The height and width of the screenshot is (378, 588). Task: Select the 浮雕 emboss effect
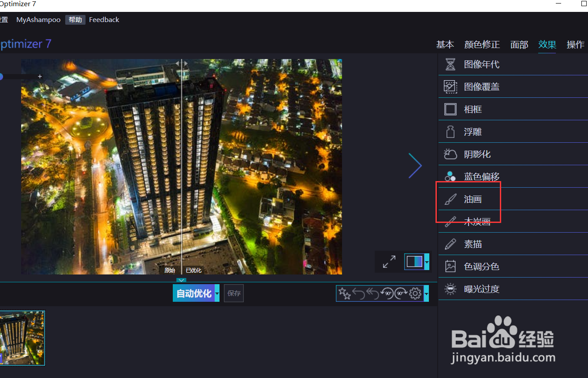click(x=473, y=131)
